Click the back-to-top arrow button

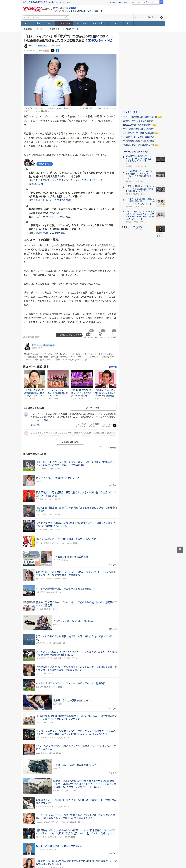point(180,550)
